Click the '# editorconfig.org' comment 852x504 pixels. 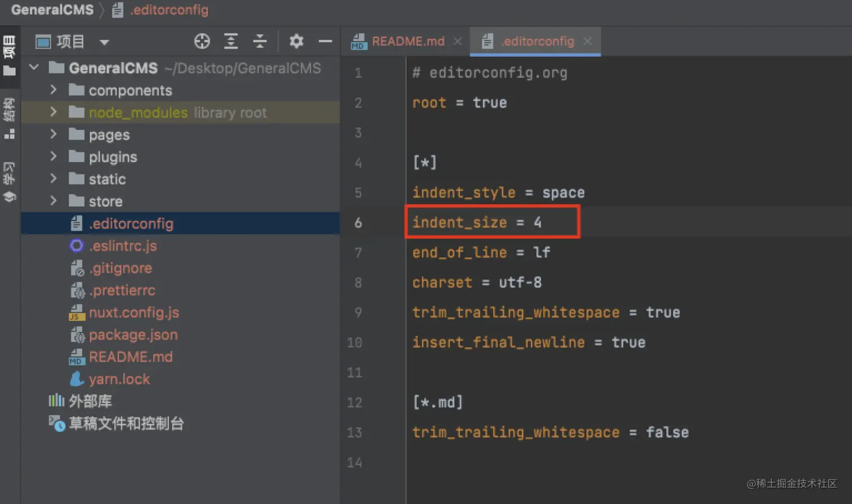click(x=490, y=73)
